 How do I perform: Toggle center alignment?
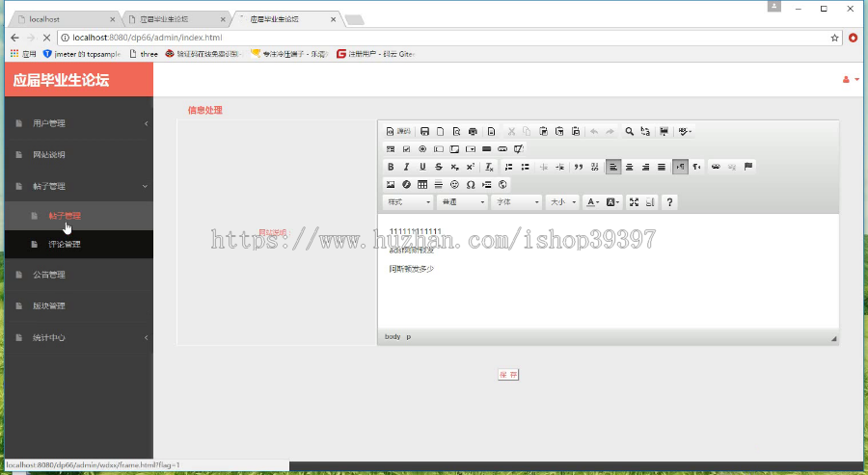(x=630, y=167)
